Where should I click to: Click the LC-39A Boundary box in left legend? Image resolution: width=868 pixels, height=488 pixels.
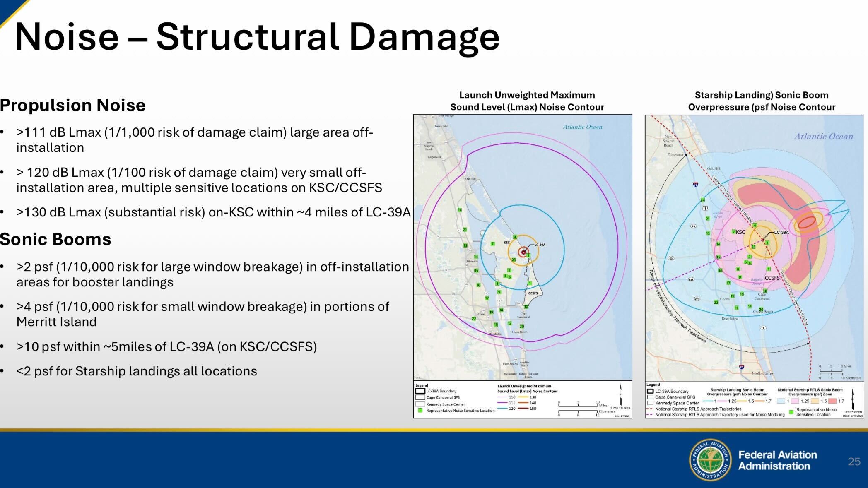(420, 391)
